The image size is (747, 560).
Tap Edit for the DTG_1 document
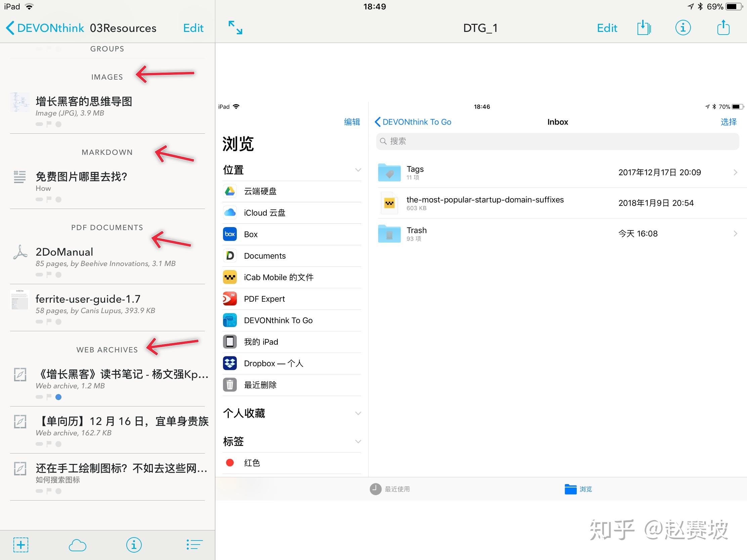point(607,28)
